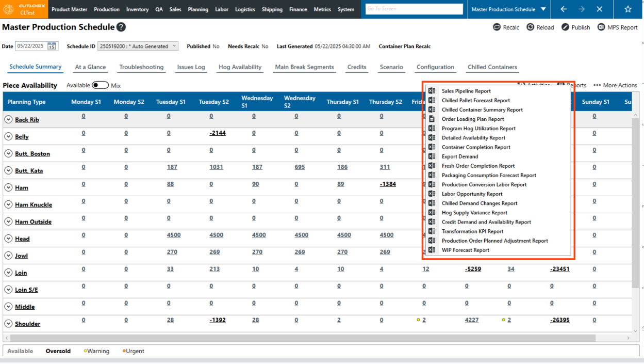Expand the Belly planning type row

tap(8, 137)
